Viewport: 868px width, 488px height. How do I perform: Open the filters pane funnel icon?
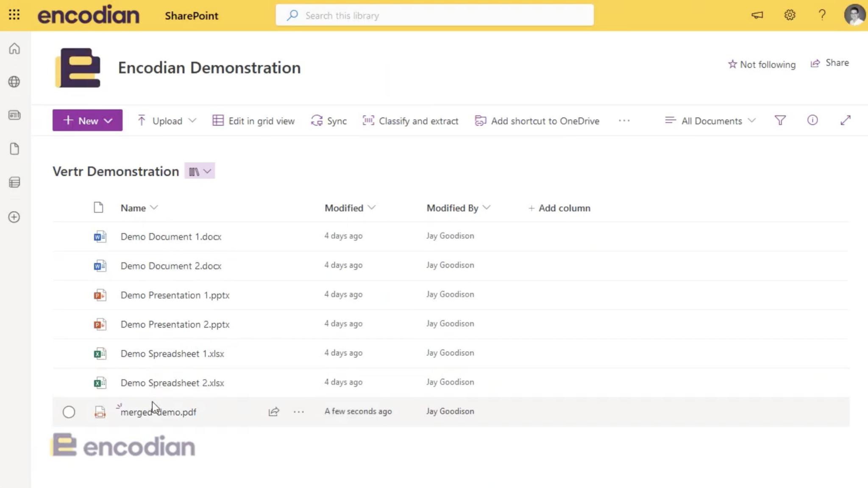[x=780, y=121]
